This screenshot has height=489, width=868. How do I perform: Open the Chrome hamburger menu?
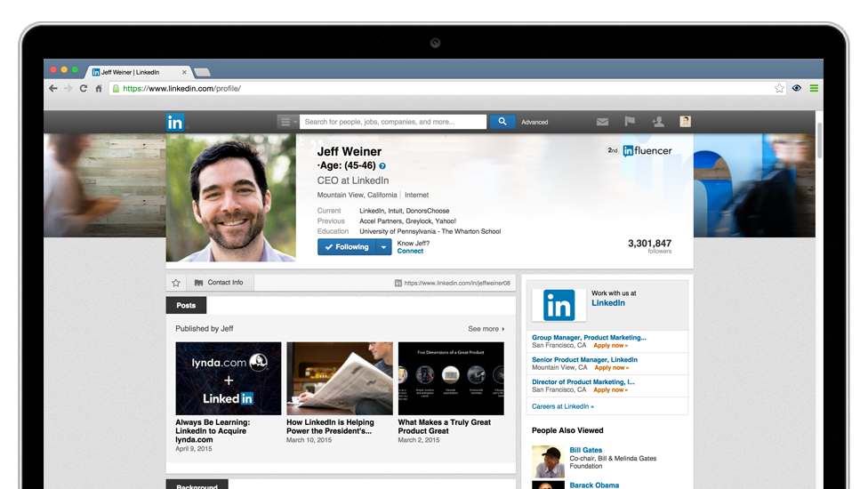(814, 89)
